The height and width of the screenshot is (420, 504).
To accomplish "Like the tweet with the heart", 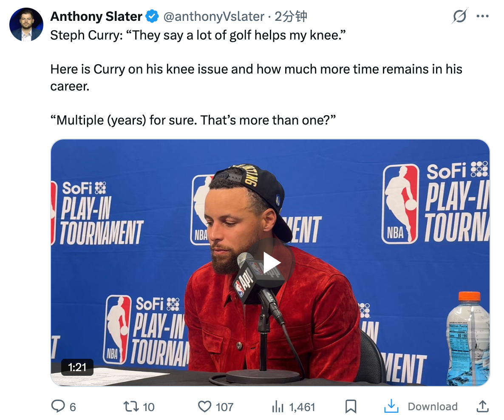I will (205, 407).
